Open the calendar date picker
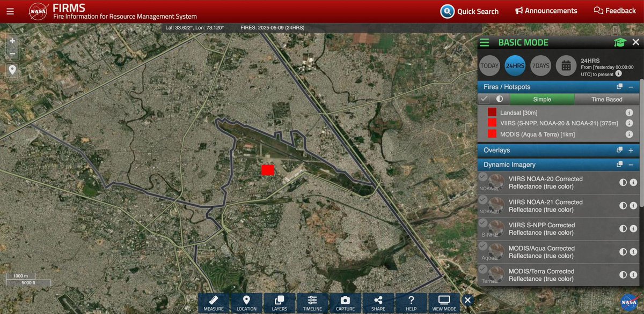Image resolution: width=644 pixels, height=314 pixels. pyautogui.click(x=566, y=66)
